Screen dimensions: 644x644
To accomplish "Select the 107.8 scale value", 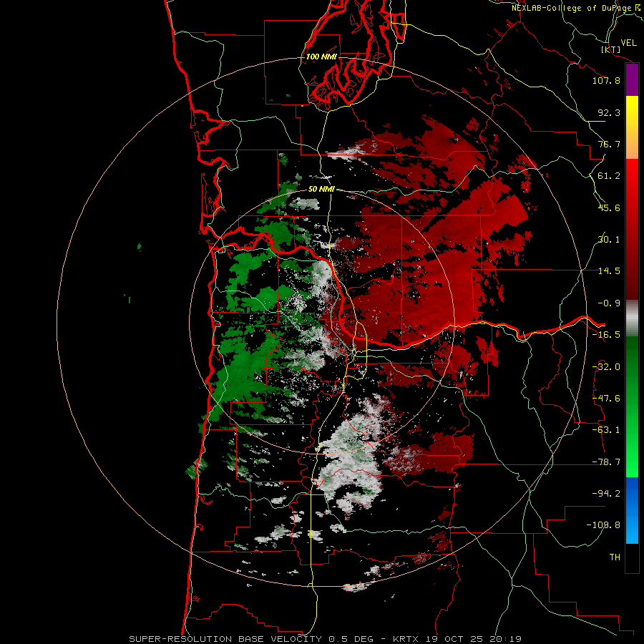I will (x=606, y=80).
